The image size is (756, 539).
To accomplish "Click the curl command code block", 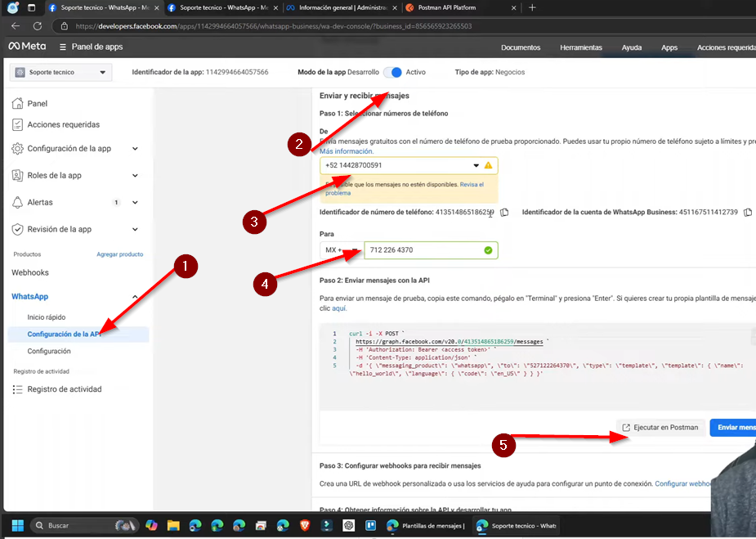I will coord(536,366).
